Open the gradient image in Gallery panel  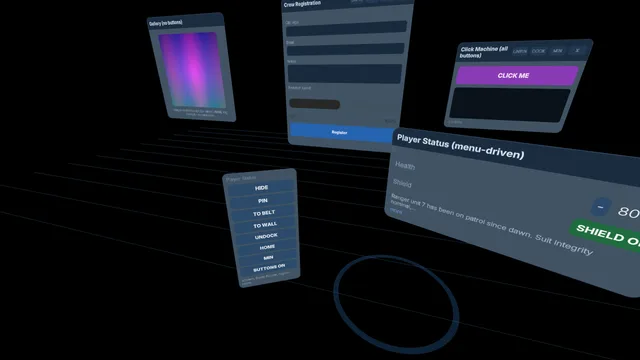coord(191,70)
